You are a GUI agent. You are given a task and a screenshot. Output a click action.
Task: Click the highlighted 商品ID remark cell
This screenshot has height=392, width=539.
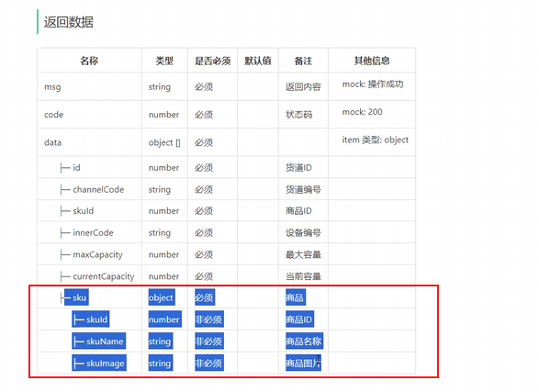coord(299,319)
